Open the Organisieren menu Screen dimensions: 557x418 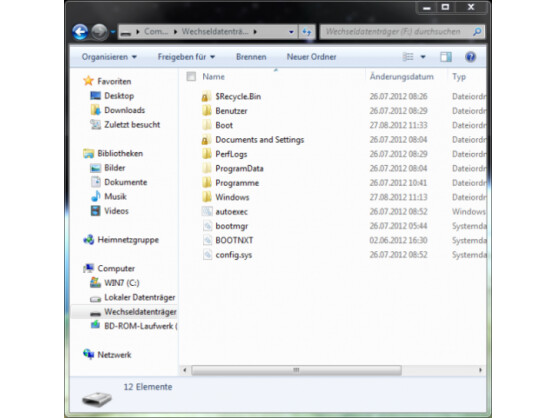(x=109, y=57)
